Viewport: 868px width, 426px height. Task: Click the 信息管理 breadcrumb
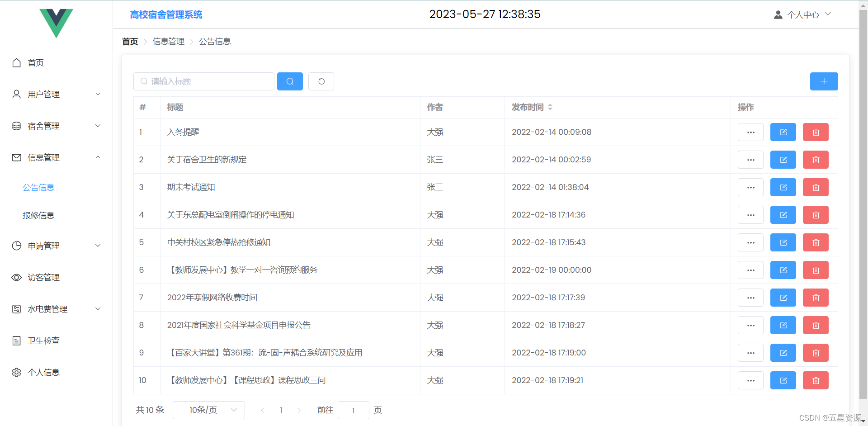168,42
